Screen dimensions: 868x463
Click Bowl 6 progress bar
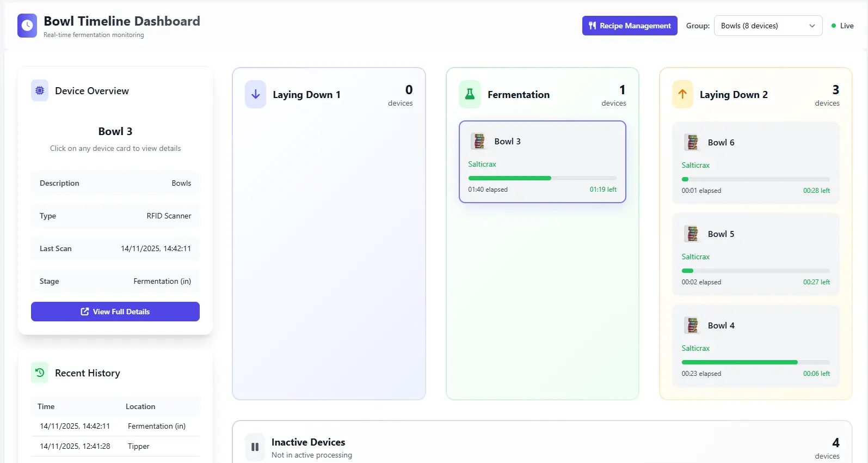point(756,179)
